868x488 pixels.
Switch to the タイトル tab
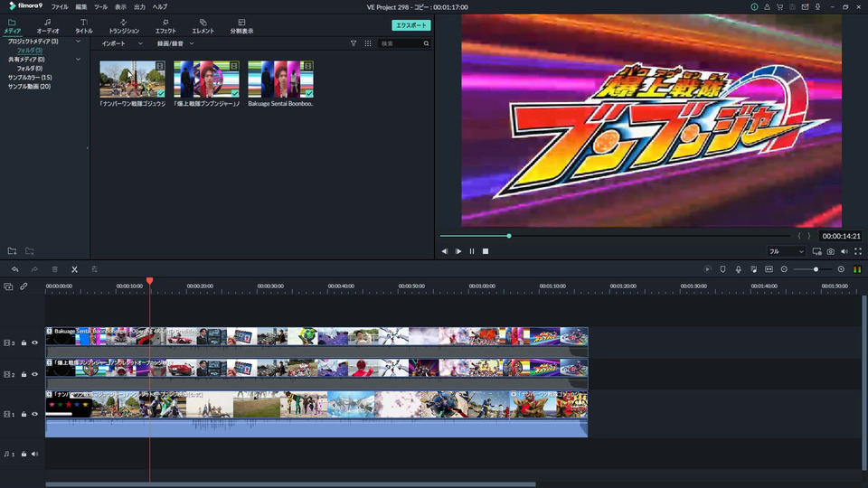click(x=84, y=26)
